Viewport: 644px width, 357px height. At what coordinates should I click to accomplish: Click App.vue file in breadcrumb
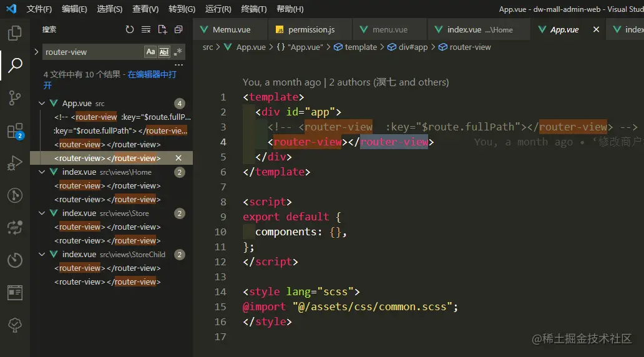(x=245, y=47)
